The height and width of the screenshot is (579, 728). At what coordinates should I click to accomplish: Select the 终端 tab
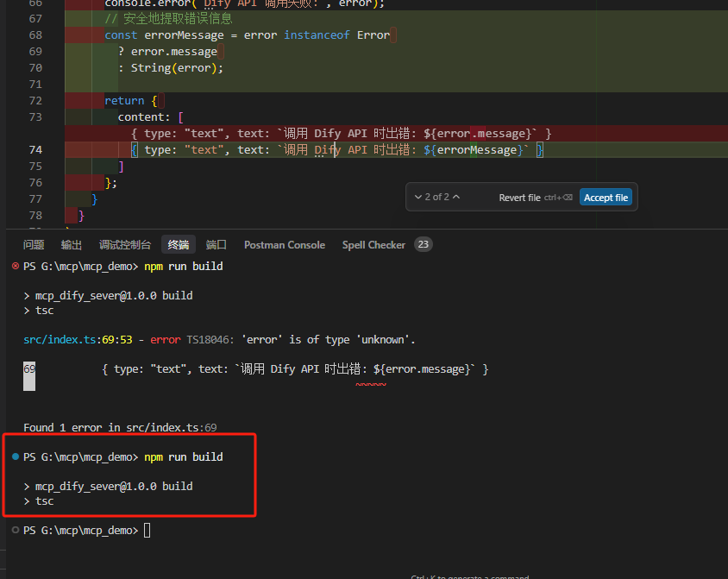(179, 245)
